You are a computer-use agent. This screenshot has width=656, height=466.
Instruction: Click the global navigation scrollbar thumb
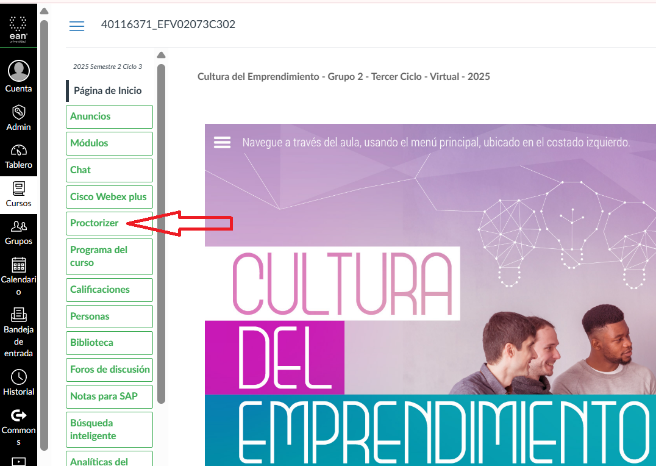tap(44, 236)
